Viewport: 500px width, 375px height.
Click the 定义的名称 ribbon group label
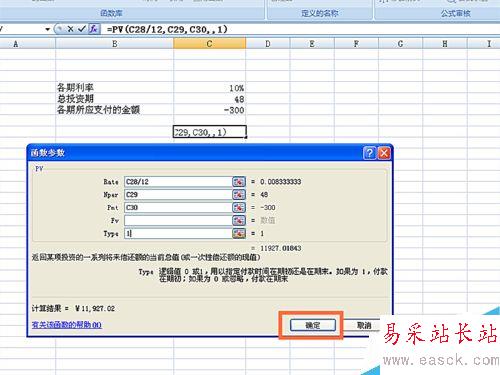pos(320,13)
